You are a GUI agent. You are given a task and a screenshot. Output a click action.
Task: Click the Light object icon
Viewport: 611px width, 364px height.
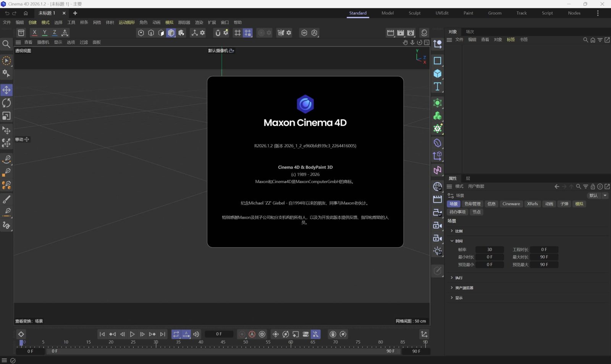438,251
